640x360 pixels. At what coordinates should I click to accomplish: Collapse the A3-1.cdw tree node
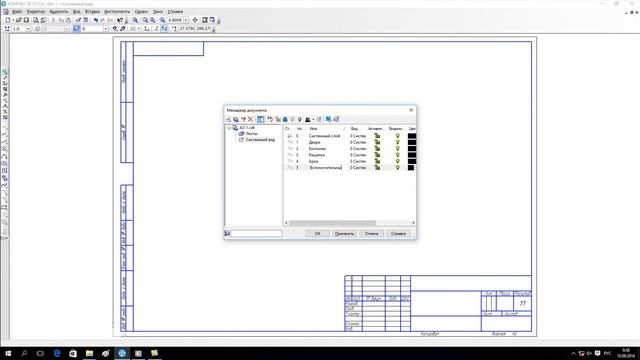[x=229, y=128]
